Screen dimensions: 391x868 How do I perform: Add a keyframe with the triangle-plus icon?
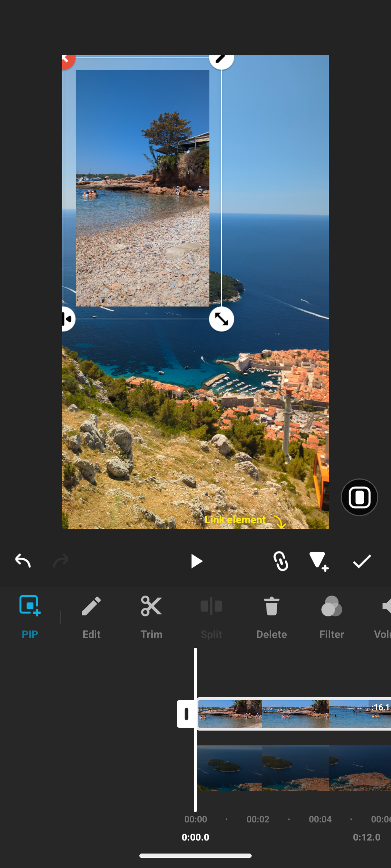(x=319, y=561)
